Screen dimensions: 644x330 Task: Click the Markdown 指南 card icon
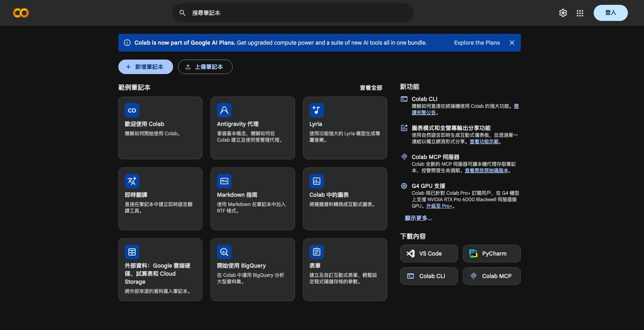(x=224, y=181)
